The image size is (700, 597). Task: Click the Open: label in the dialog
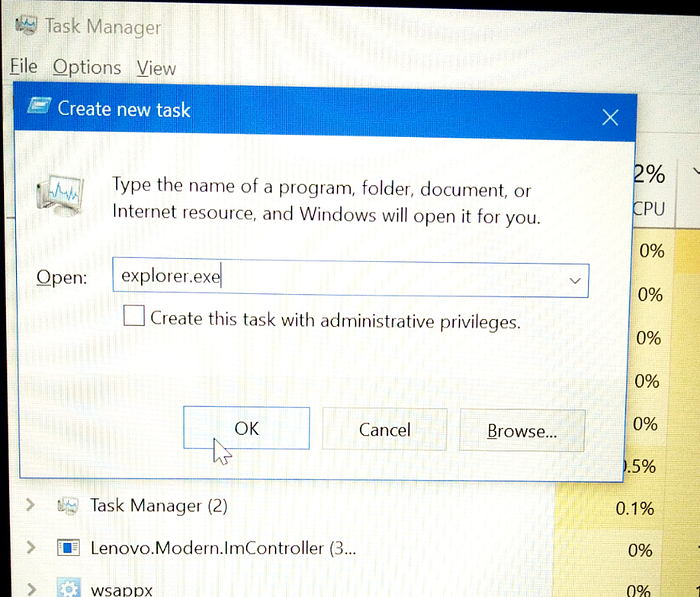(x=62, y=277)
